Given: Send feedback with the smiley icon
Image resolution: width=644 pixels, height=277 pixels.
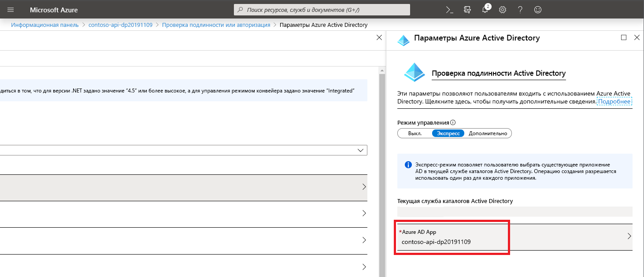Looking at the screenshot, I should coord(538,10).
